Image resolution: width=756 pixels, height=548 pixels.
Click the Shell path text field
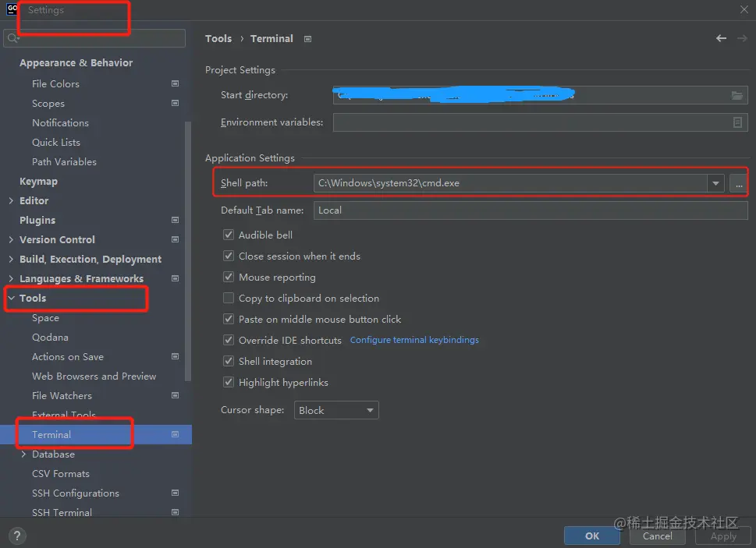[510, 183]
